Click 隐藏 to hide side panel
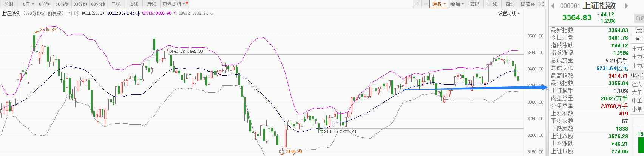This screenshot has width=644, height=156. 528,4
